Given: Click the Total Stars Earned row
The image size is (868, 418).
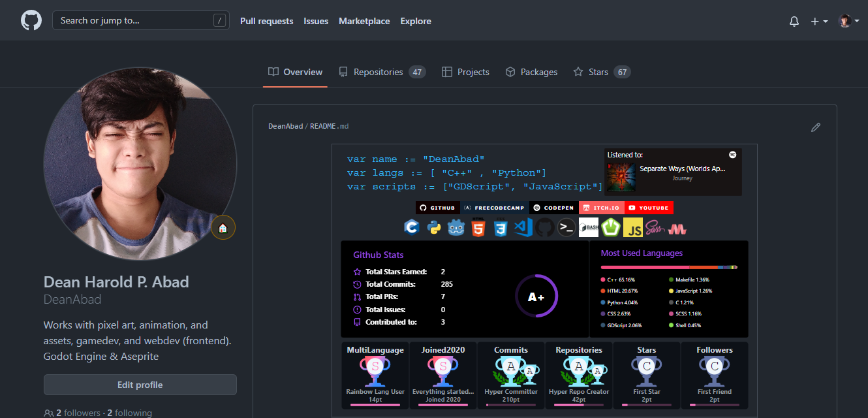Looking at the screenshot, I should coord(399,272).
